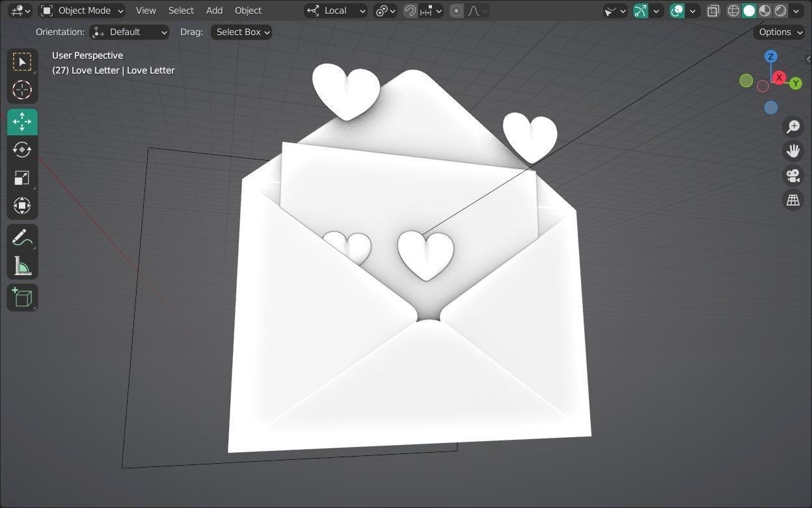
Task: Open the snapping options dropdown
Action: (x=431, y=10)
